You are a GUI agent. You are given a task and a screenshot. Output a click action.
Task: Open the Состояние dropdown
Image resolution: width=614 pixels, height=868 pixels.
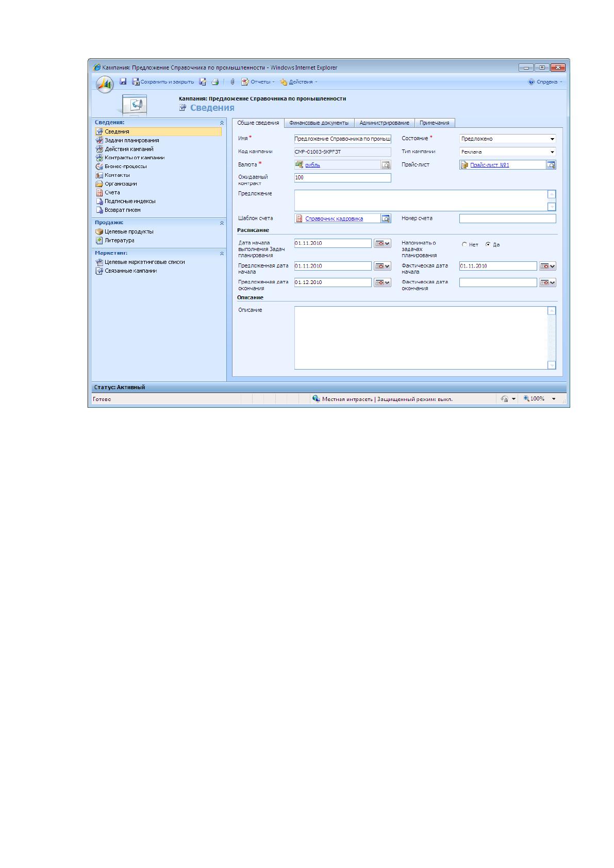pos(508,139)
